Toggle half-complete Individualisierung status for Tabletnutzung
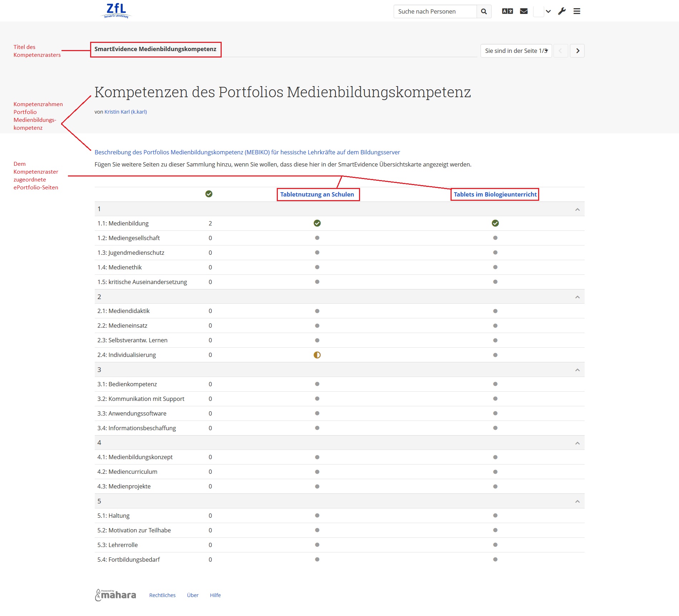Viewport: 679px width, 616px height. [x=317, y=355]
